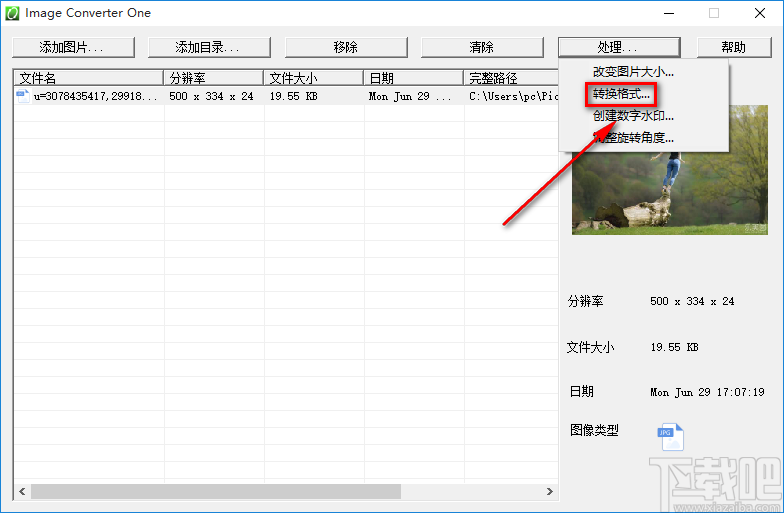Close the Image Converter One window

coord(760,14)
